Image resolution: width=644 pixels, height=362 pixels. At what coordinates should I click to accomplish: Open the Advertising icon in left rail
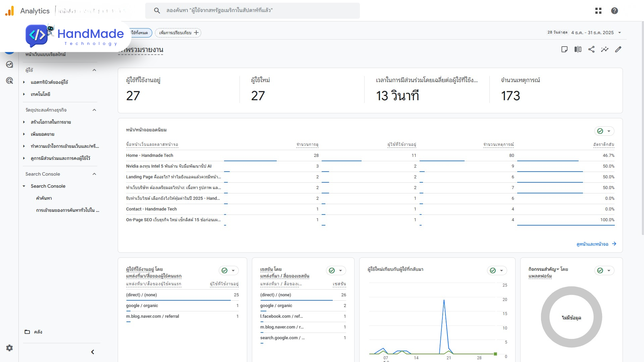click(x=9, y=80)
